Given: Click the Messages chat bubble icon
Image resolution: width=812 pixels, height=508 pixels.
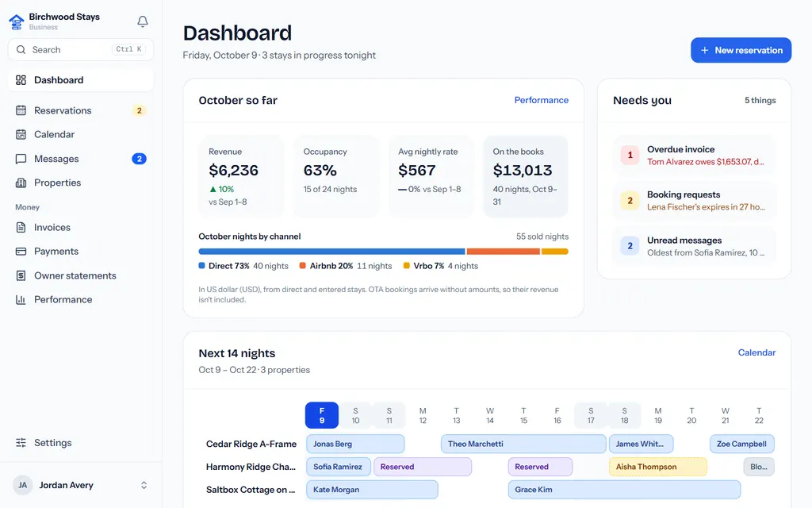Looking at the screenshot, I should point(21,159).
